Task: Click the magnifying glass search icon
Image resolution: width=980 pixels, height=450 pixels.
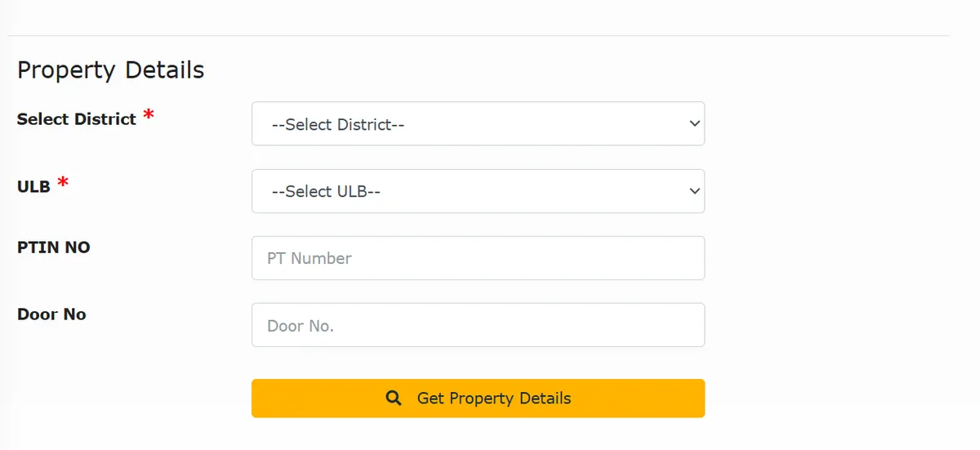Action: (394, 399)
